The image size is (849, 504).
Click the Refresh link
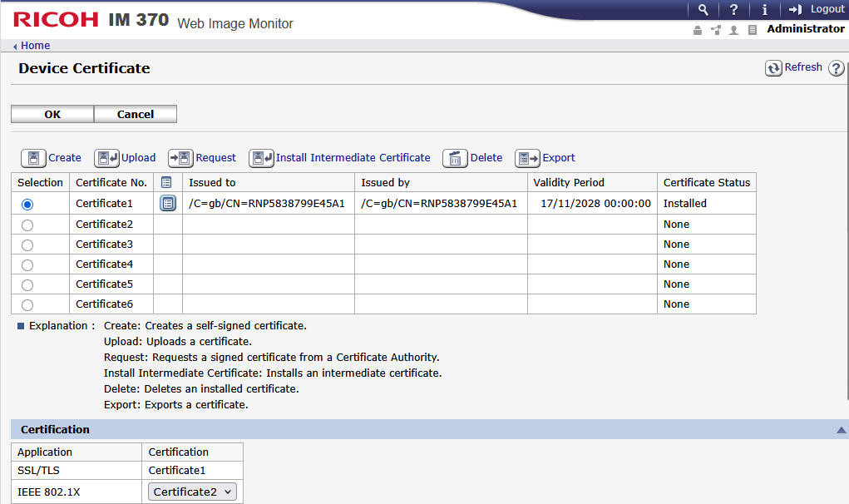794,67
